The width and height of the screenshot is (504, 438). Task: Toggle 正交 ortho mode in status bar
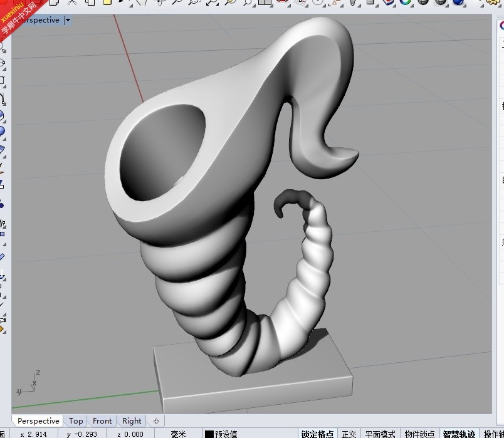point(349,434)
